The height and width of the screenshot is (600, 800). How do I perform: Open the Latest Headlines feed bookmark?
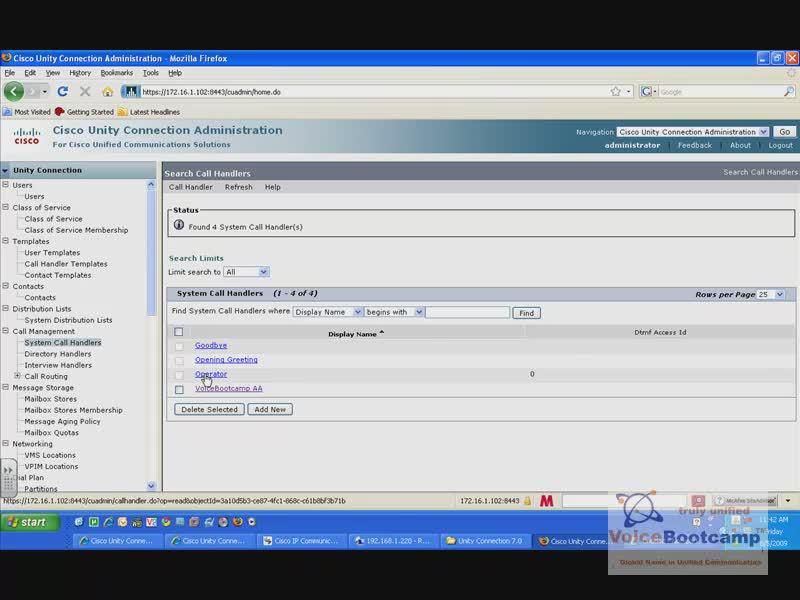click(x=148, y=112)
